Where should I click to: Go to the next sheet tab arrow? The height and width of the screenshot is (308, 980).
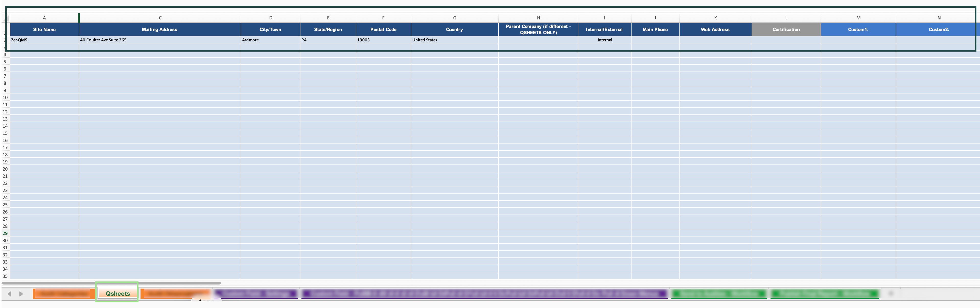coord(21,293)
